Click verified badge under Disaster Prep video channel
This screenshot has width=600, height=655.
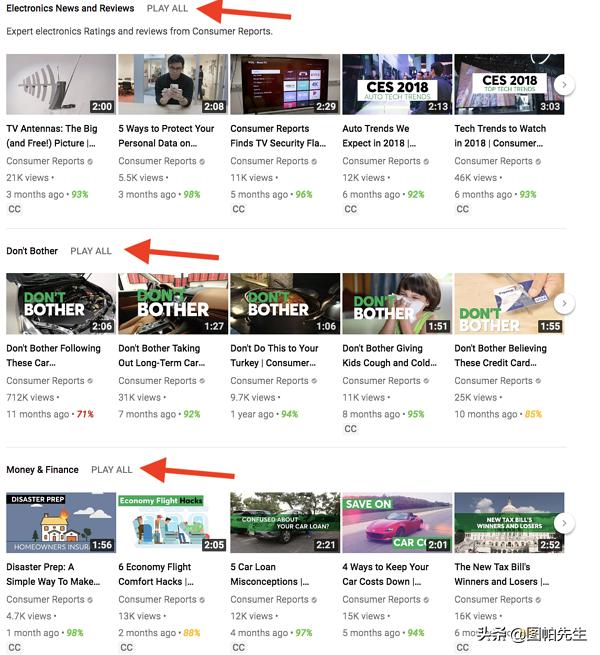90,600
